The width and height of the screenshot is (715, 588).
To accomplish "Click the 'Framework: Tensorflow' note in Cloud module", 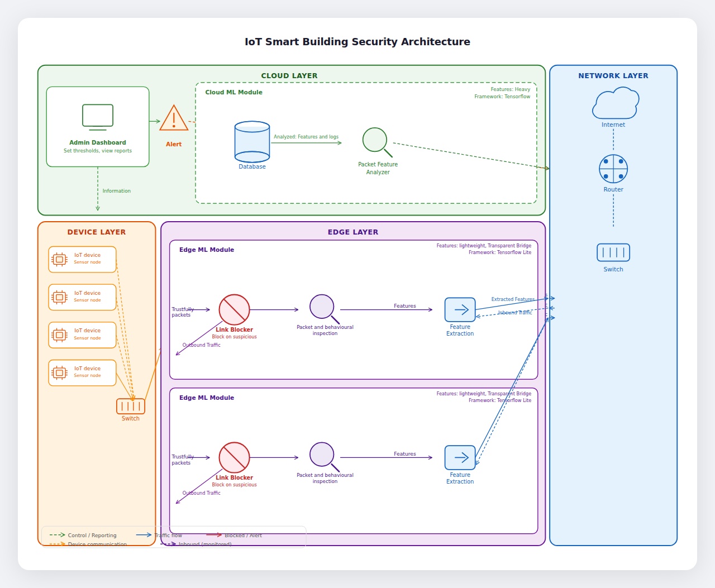I will pyautogui.click(x=502, y=97).
